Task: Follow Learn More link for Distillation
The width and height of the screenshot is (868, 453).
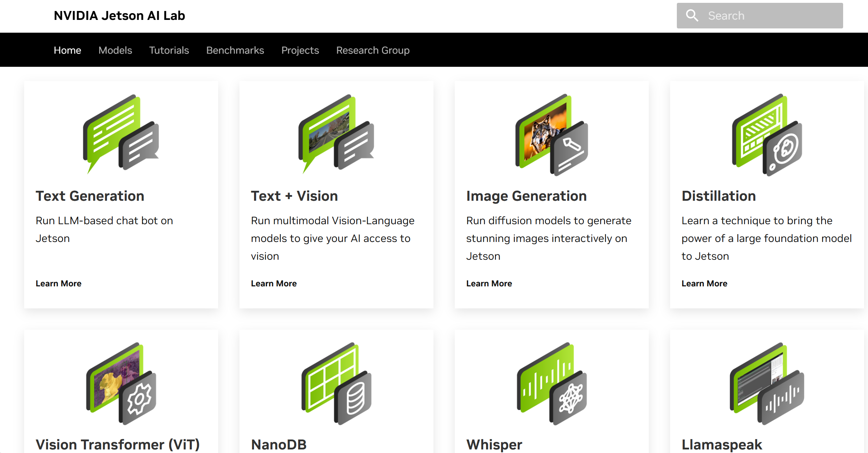Action: pos(705,283)
